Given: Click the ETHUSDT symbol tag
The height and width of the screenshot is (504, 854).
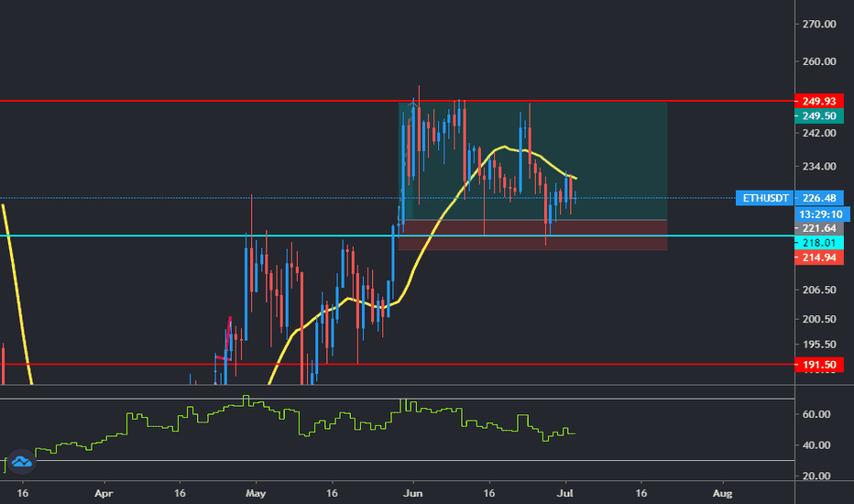Looking at the screenshot, I should pos(765,198).
